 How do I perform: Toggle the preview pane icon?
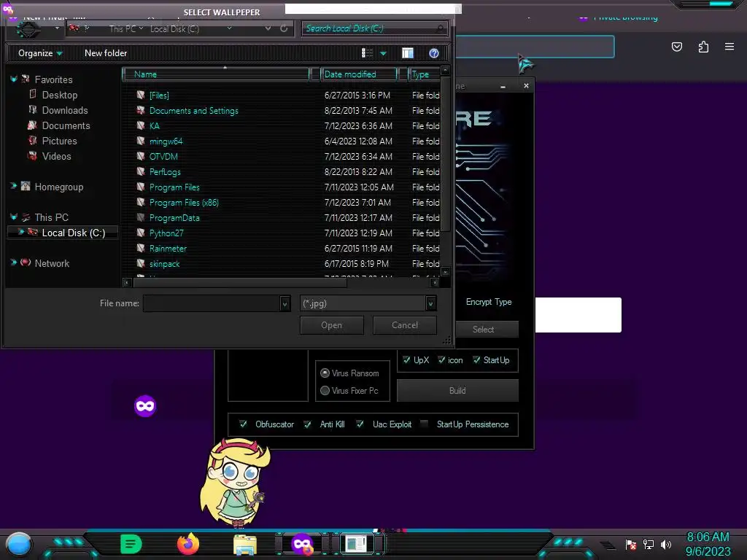pyautogui.click(x=408, y=53)
